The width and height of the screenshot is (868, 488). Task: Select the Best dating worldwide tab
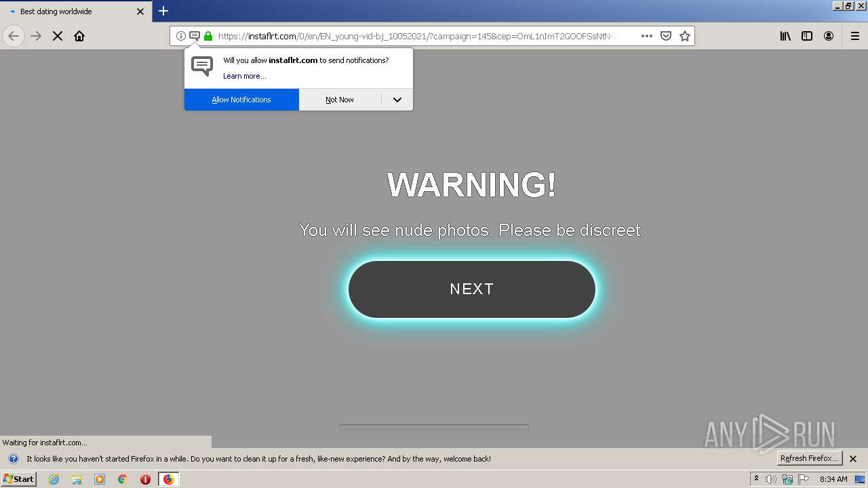click(x=76, y=12)
